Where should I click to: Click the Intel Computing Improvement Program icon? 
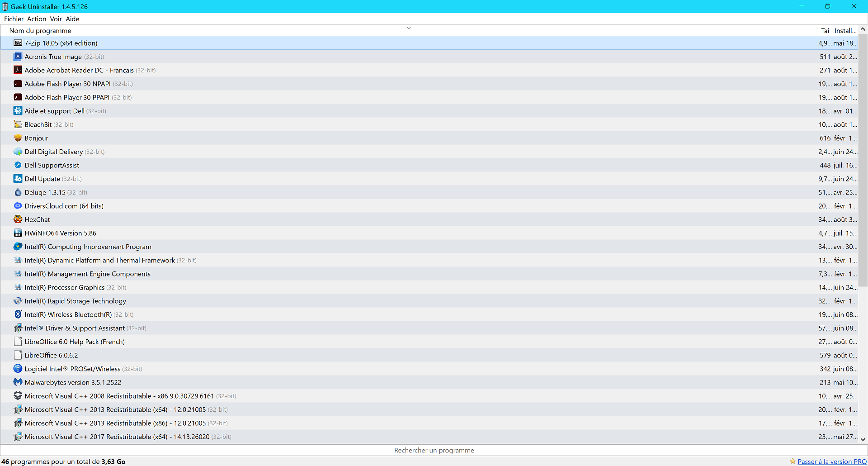18,247
